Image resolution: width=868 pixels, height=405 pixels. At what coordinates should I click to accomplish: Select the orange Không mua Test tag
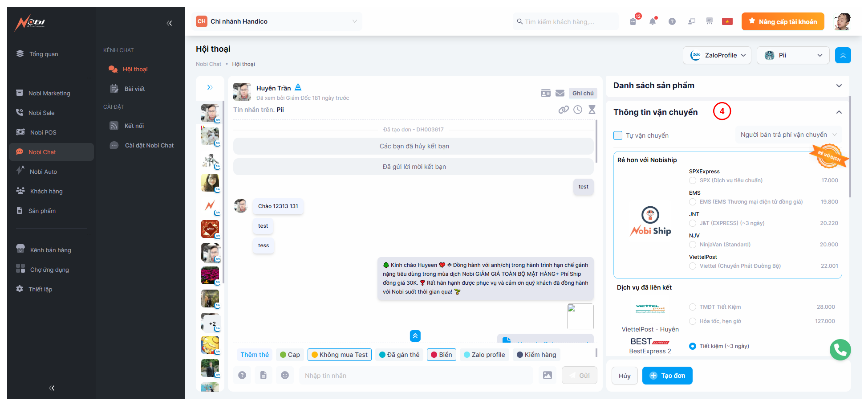340,355
